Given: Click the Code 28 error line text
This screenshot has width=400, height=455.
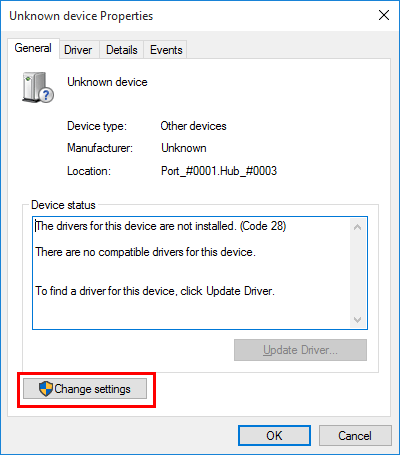Looking at the screenshot, I should (161, 226).
